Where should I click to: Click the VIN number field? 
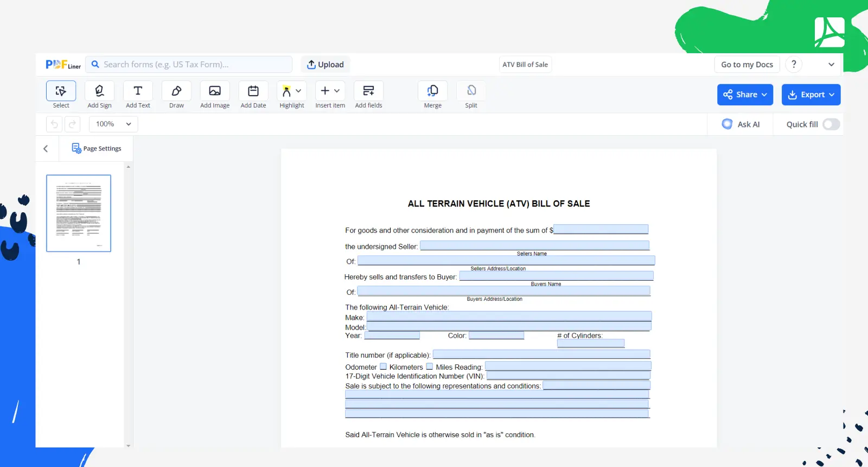pyautogui.click(x=569, y=376)
